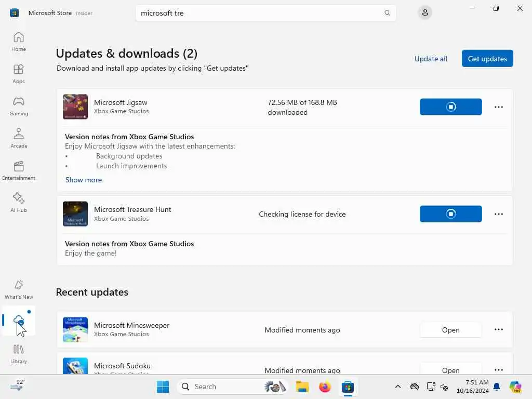Viewport: 532px width, 399px height.
Task: Open the user account profile icon
Action: pyautogui.click(x=425, y=13)
